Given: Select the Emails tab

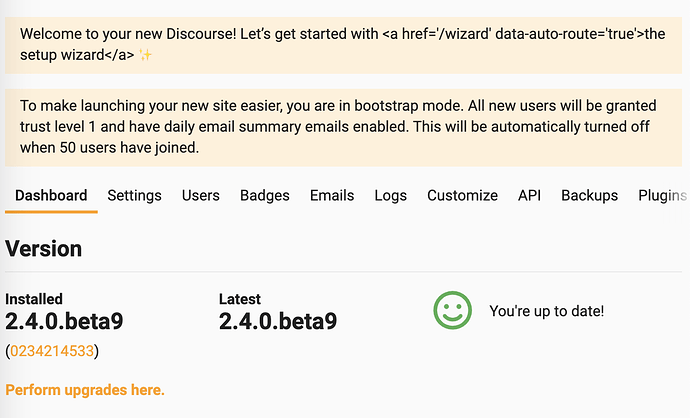Looking at the screenshot, I should 332,195.
